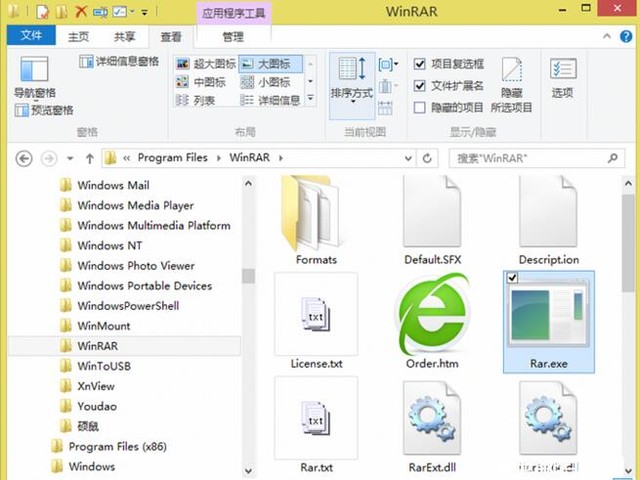
Task: Switch to the Share (共享) tab
Action: pyautogui.click(x=124, y=37)
